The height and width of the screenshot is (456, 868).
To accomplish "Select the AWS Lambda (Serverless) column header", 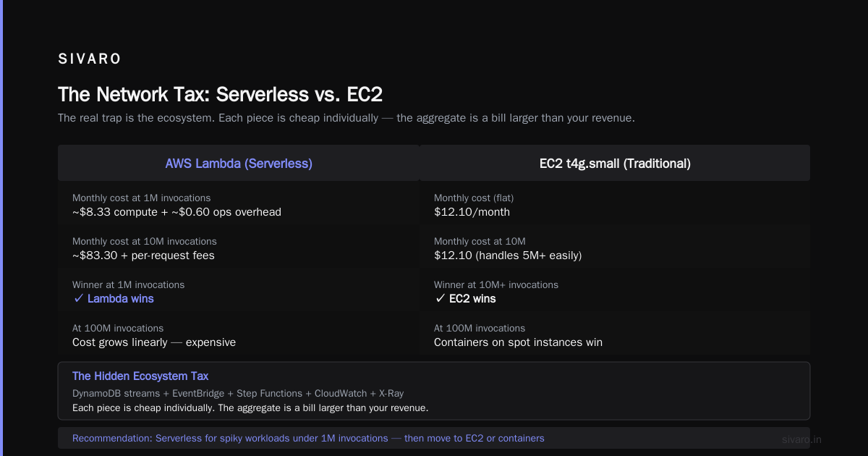I will 239,164.
